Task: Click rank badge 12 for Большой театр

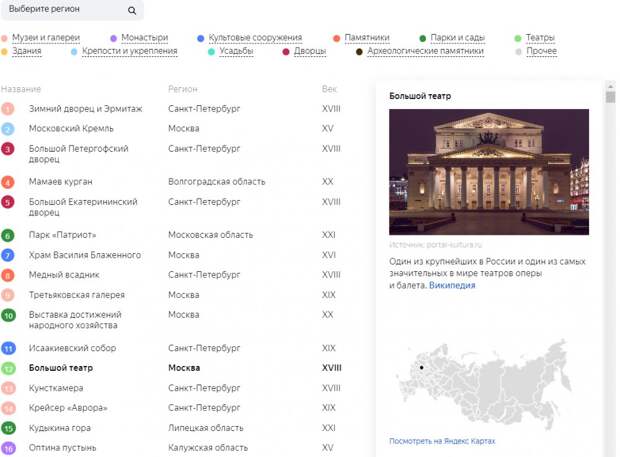Action: 8,368
